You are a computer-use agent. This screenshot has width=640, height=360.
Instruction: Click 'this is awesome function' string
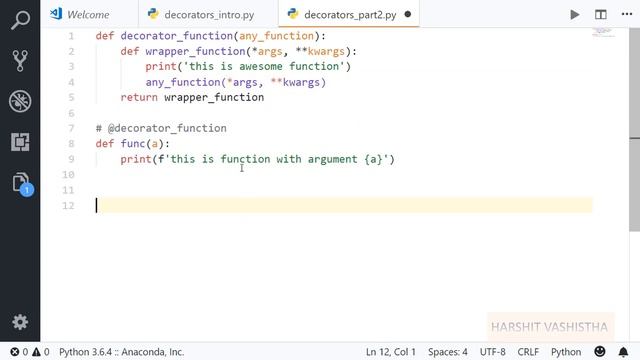coord(264,67)
